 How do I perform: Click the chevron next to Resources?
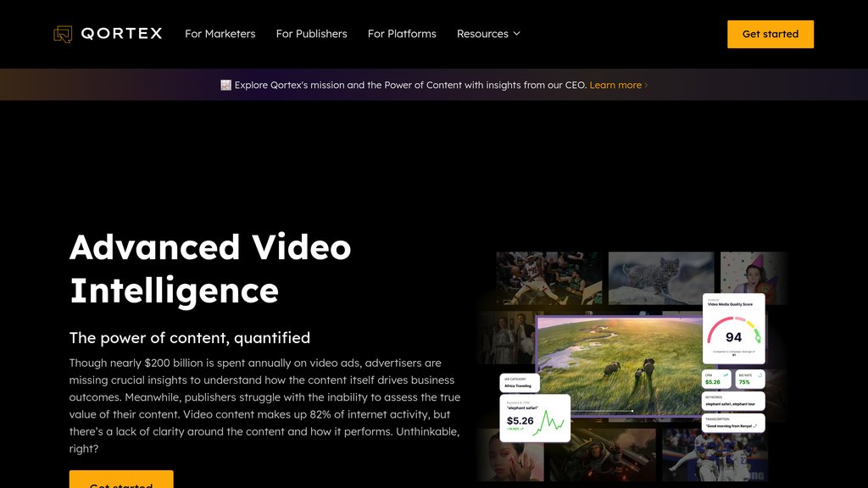point(517,34)
